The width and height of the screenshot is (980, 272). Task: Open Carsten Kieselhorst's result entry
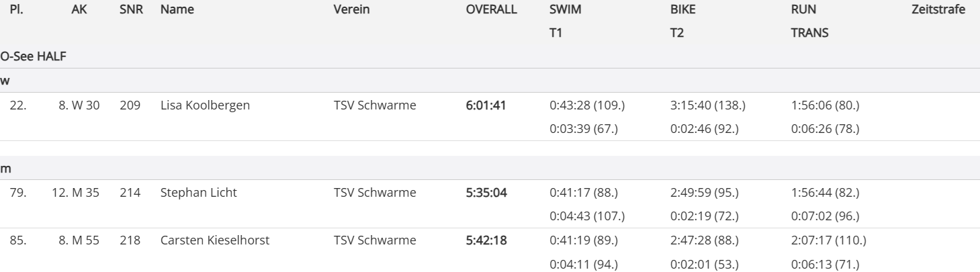(215, 240)
